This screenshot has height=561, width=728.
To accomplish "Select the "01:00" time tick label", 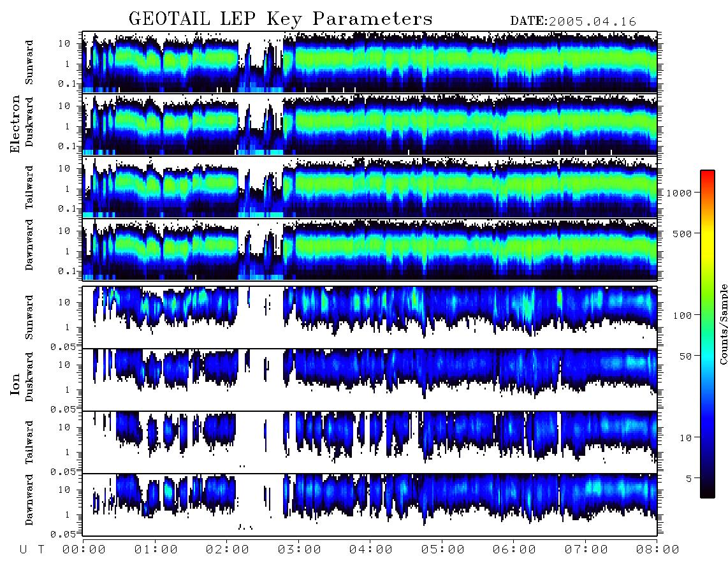I will coord(156,550).
